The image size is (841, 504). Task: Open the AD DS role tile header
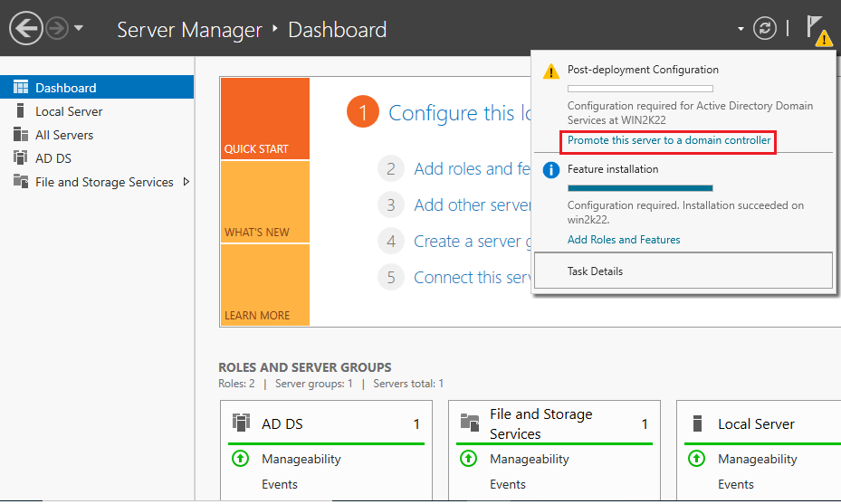click(326, 423)
